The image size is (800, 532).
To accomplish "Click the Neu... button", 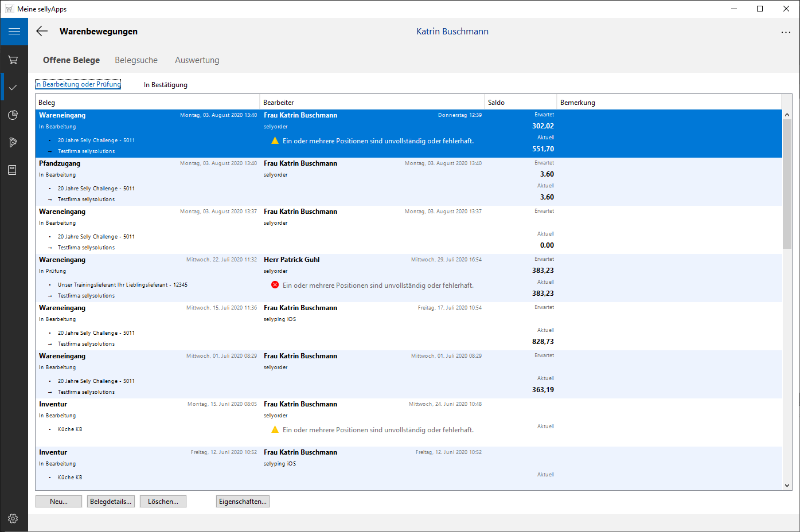I will 58,502.
